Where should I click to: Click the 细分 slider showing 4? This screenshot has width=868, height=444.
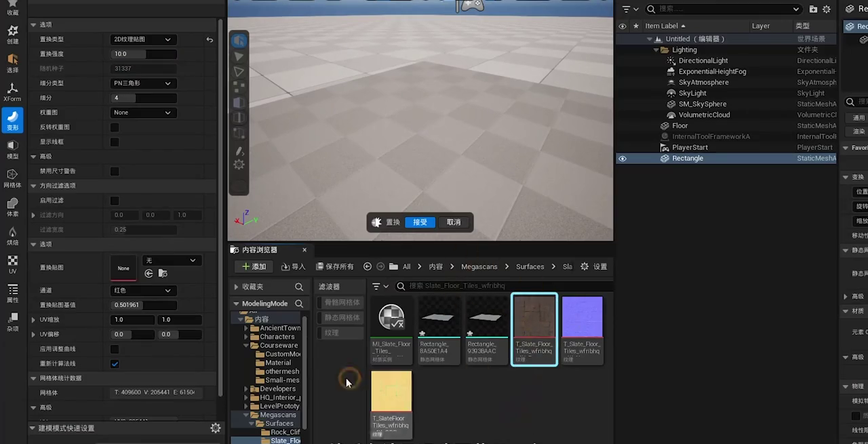coord(143,98)
